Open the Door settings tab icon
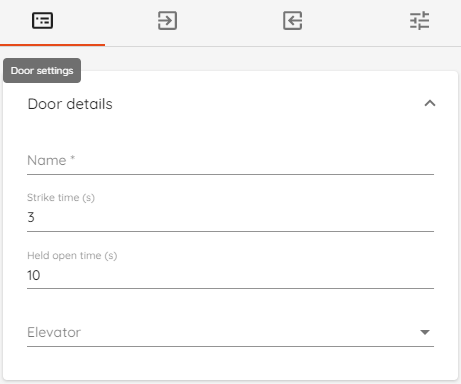The image size is (461, 384). (x=42, y=21)
